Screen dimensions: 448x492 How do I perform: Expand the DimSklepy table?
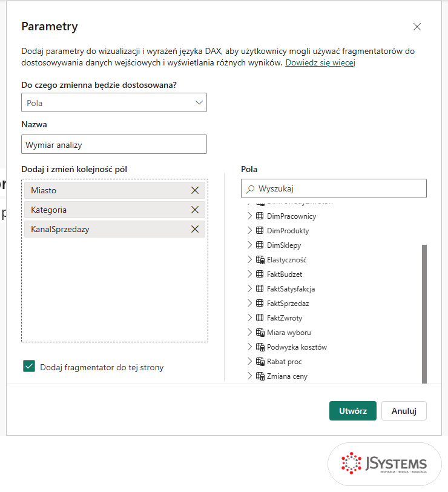tap(249, 245)
